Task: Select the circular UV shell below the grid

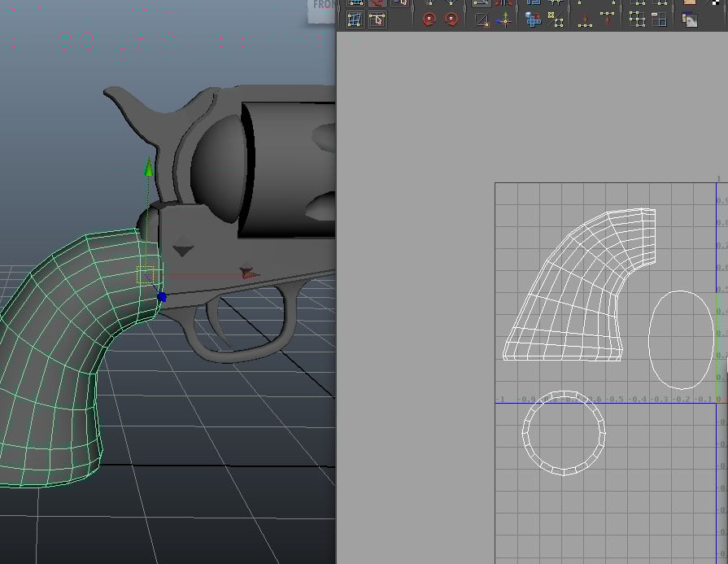Action: click(565, 431)
